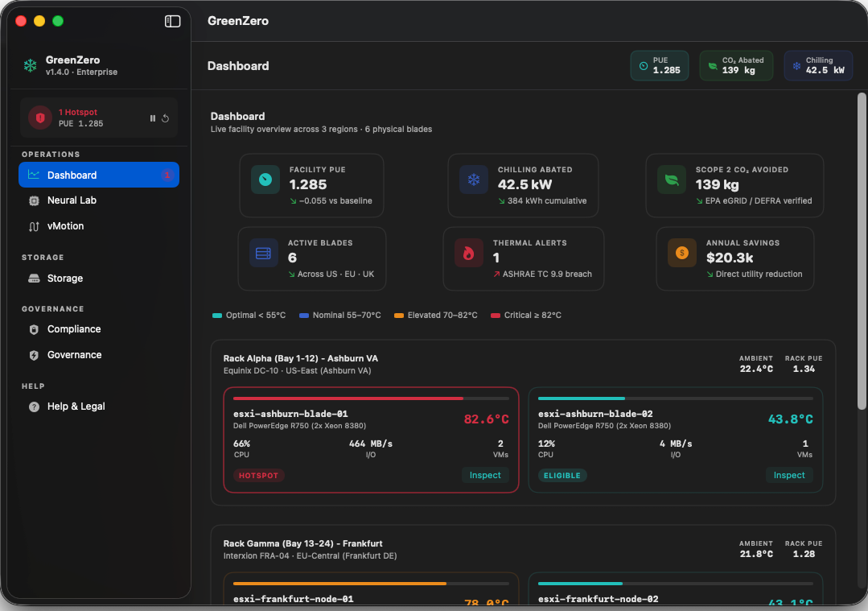Click the Scope 2 CO₂ leaf icon

tap(672, 180)
